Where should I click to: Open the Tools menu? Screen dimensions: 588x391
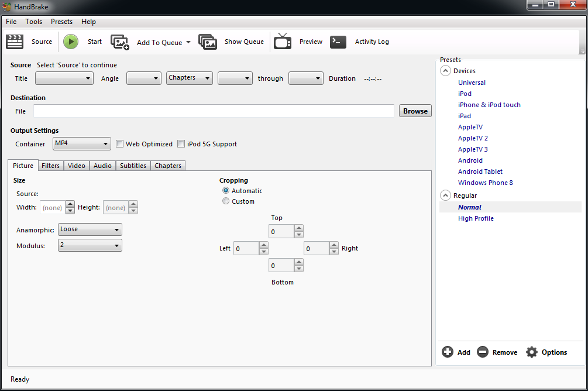tap(34, 22)
